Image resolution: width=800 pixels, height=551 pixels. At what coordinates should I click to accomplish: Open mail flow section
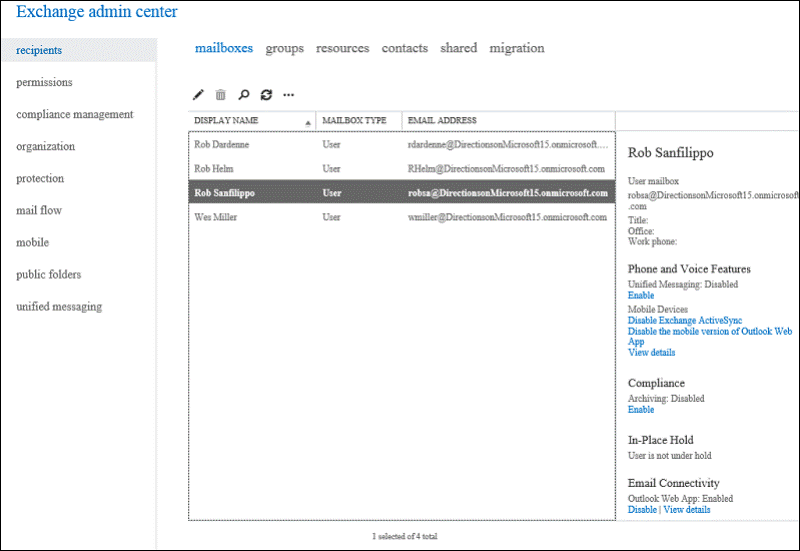pos(39,210)
